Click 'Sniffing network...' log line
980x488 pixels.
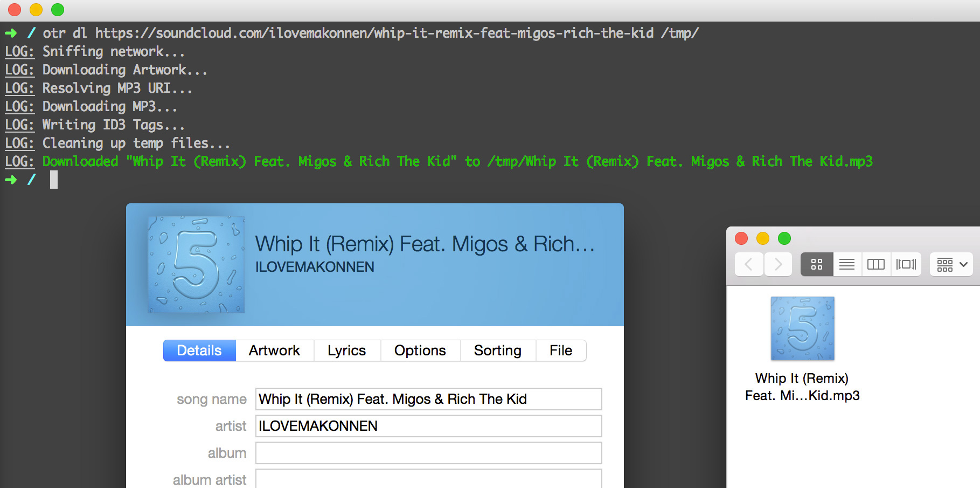pos(114,52)
